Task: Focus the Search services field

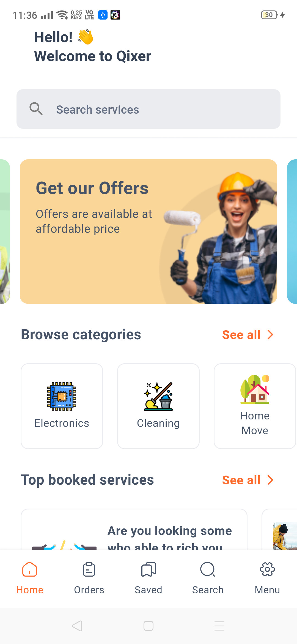Action: point(148,109)
